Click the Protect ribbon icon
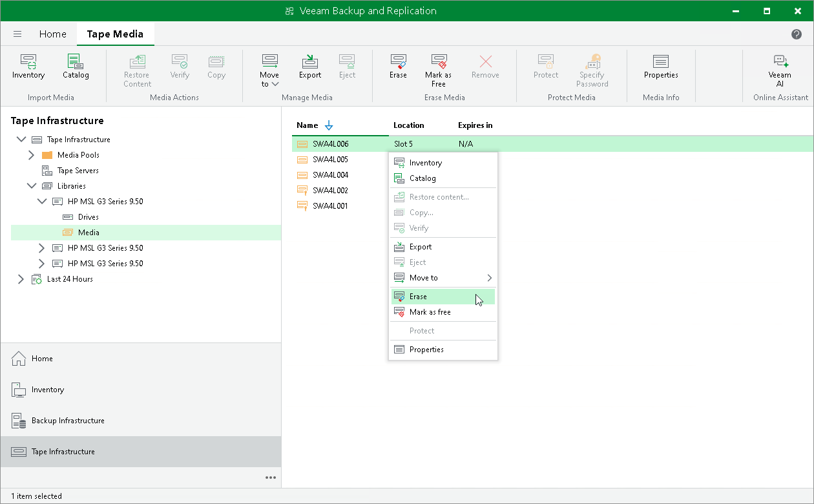The width and height of the screenshot is (814, 504). click(546, 61)
